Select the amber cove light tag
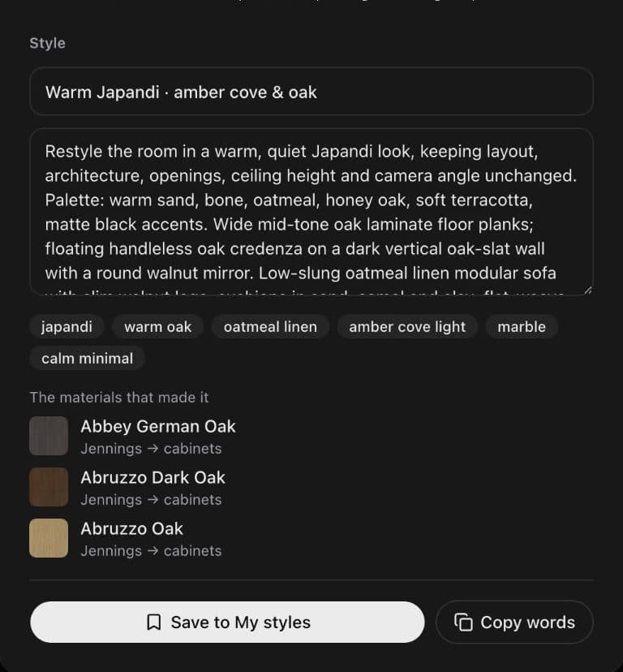The width and height of the screenshot is (623, 672). point(407,326)
